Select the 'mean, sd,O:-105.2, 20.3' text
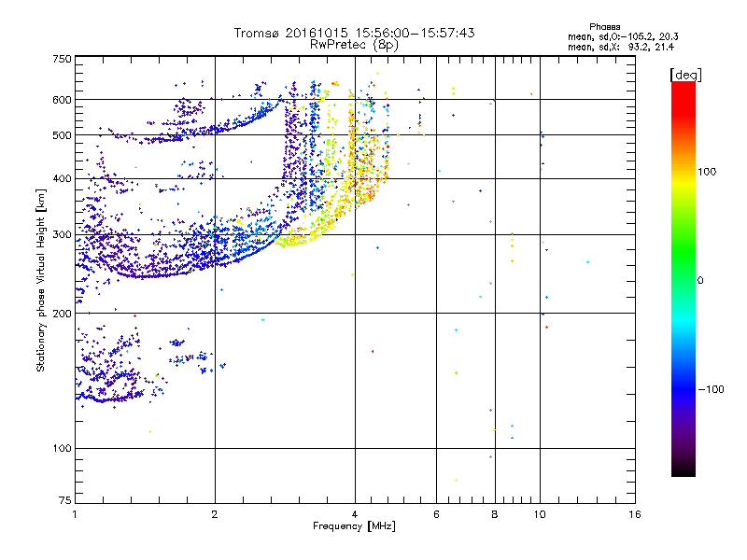747x560 pixels. click(623, 36)
